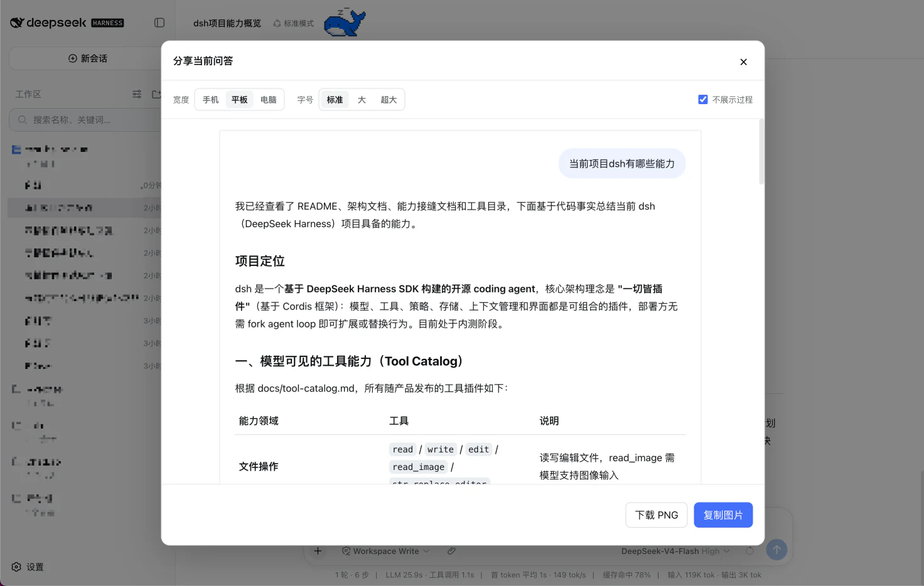924x586 pixels.
Task: Click the 文件操作 table cell
Action: 259,467
